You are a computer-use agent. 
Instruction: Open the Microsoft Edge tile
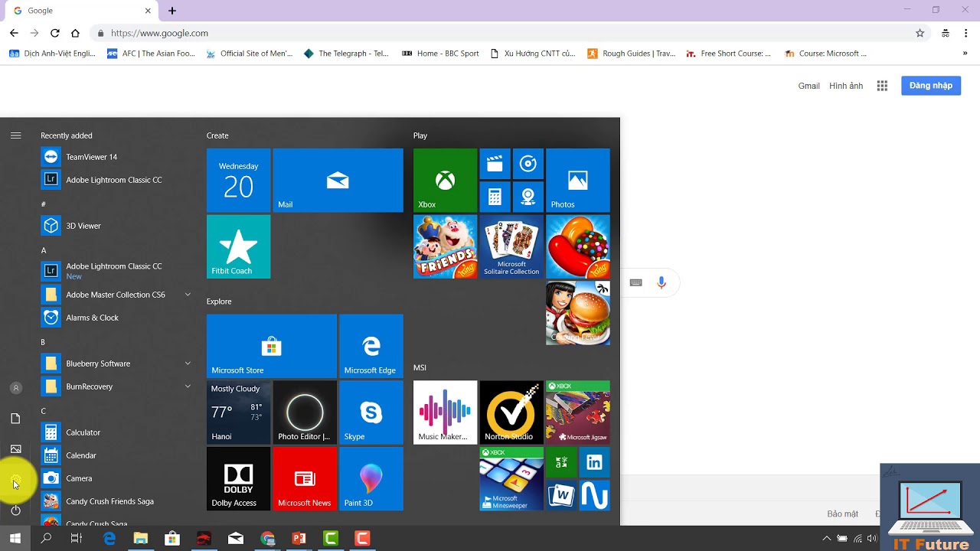371,346
